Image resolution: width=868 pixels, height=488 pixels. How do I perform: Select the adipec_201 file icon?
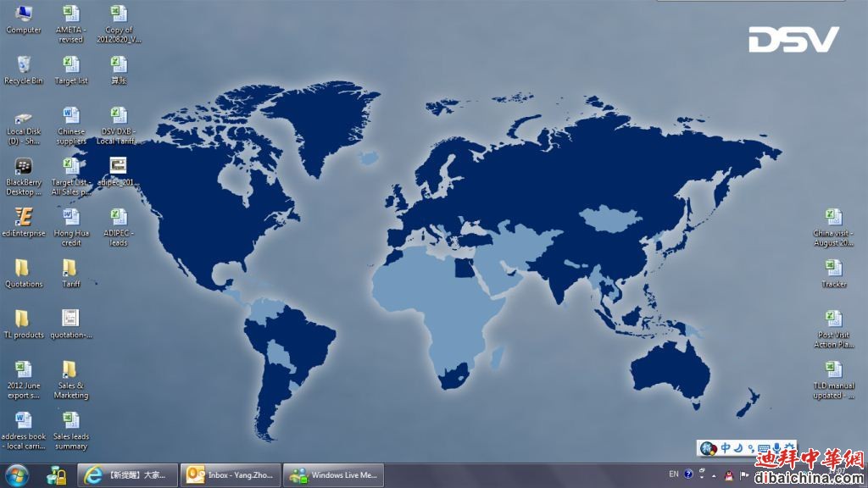point(119,172)
